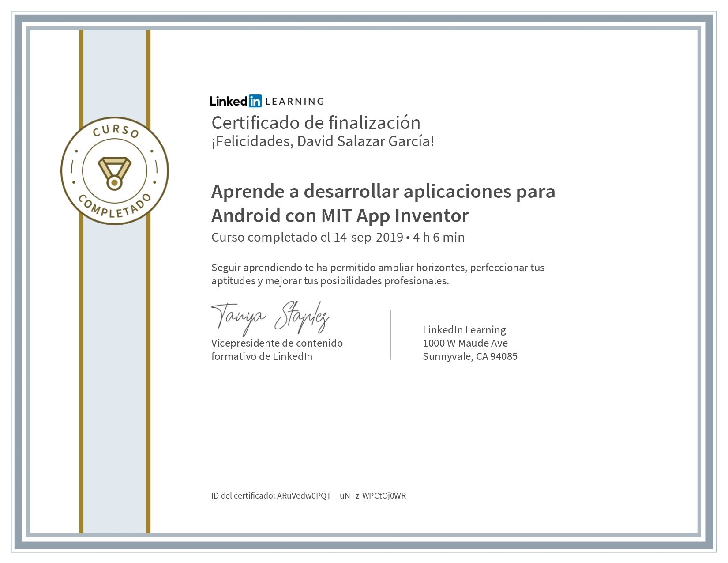Select the "Certificado de finalización" heading
This screenshot has width=728, height=563.
point(315,122)
